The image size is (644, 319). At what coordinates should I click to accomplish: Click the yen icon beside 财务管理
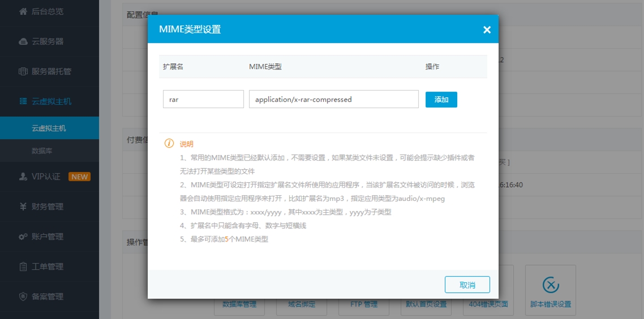(23, 206)
